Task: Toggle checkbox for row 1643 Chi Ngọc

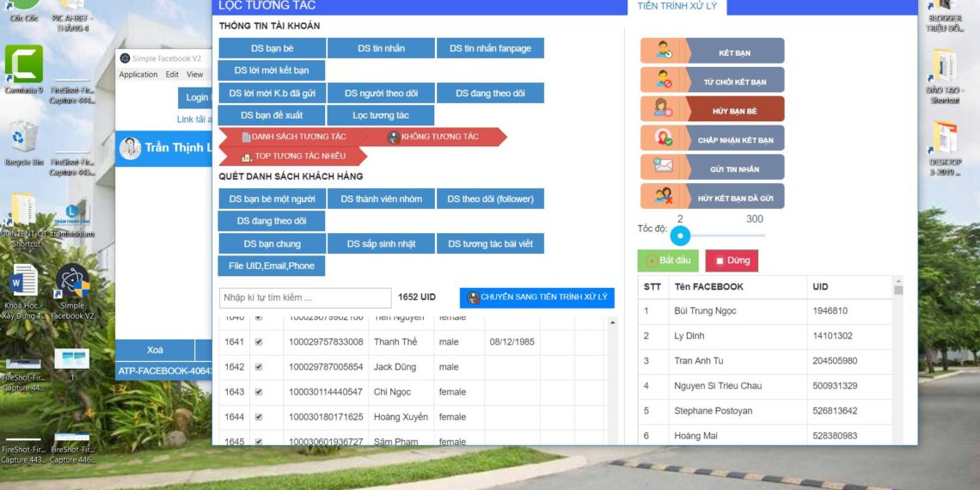Action: pyautogui.click(x=259, y=392)
